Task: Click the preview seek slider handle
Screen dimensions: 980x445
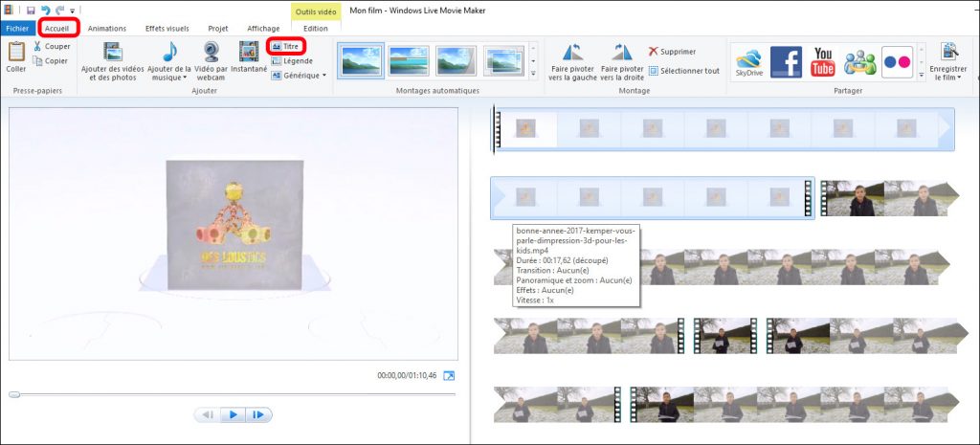Action: [x=14, y=394]
